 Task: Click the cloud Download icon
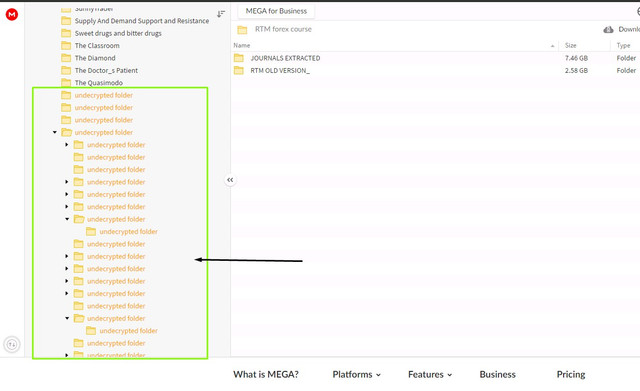click(608, 29)
